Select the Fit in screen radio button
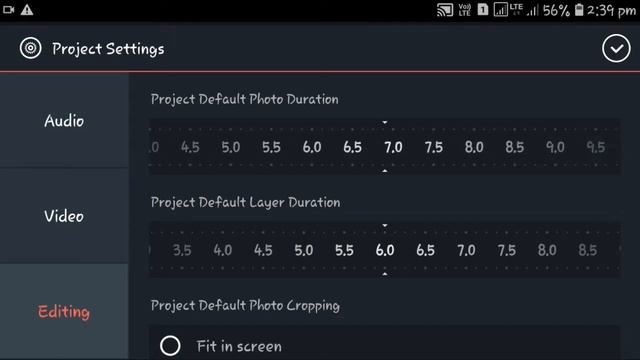The height and width of the screenshot is (360, 640). [x=170, y=346]
